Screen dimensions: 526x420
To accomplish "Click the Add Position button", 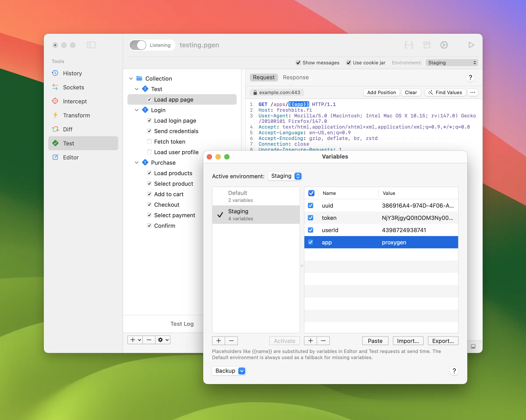I will point(381,92).
